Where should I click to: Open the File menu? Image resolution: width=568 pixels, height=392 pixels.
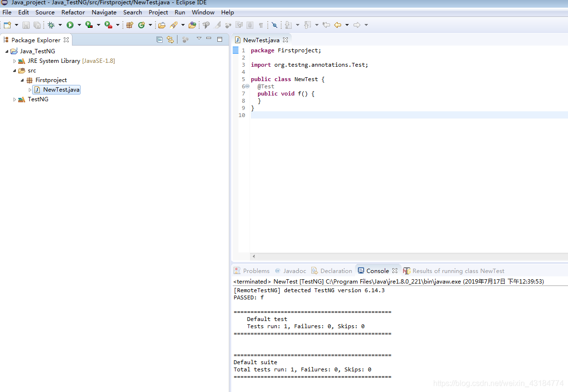7,12
